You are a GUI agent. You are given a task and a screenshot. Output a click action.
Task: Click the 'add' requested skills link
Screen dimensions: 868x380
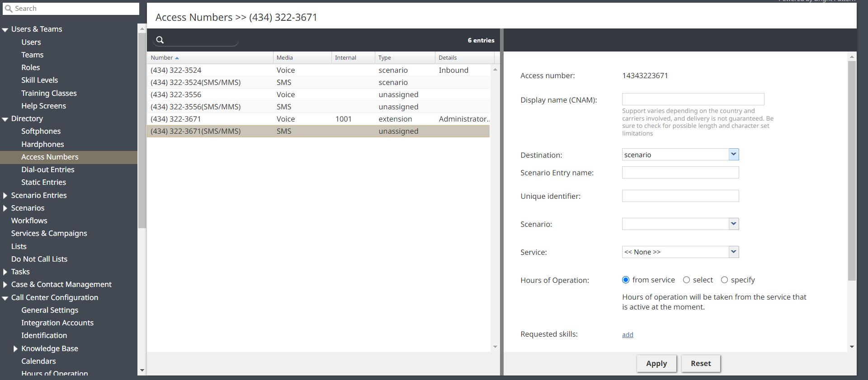point(627,335)
